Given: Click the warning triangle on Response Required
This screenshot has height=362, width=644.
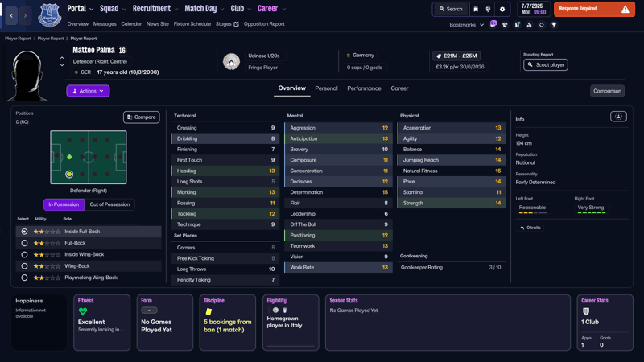Looking at the screenshot, I should coord(625,9).
